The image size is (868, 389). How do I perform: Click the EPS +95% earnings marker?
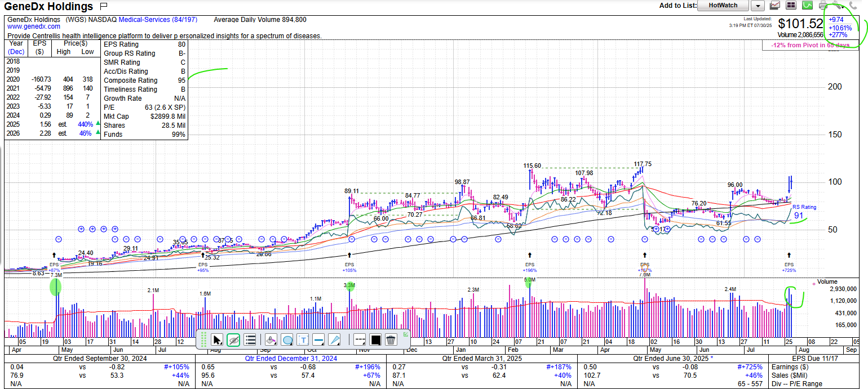203,266
